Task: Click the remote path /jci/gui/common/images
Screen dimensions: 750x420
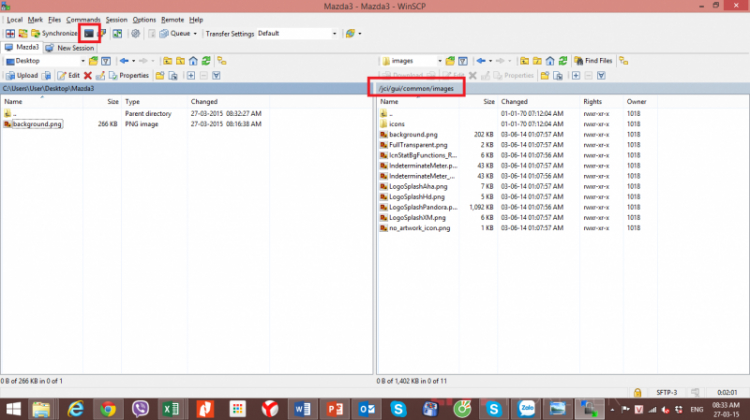Action: [416, 88]
